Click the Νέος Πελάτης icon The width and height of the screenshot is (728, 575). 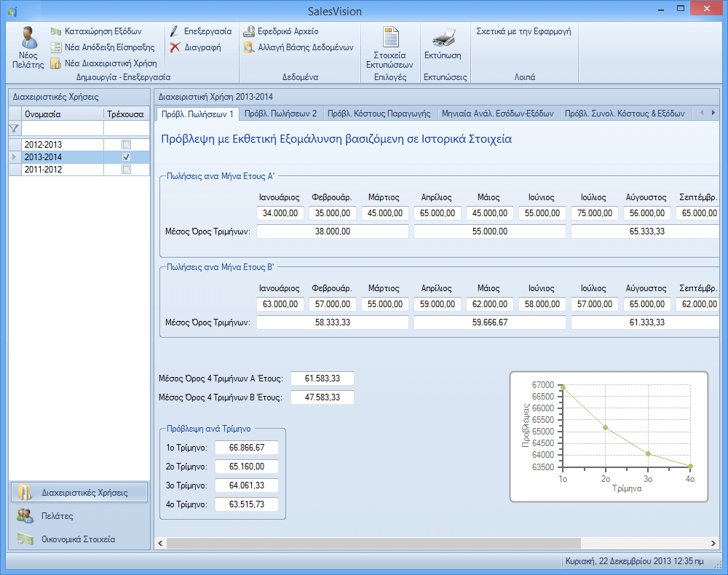[28, 39]
